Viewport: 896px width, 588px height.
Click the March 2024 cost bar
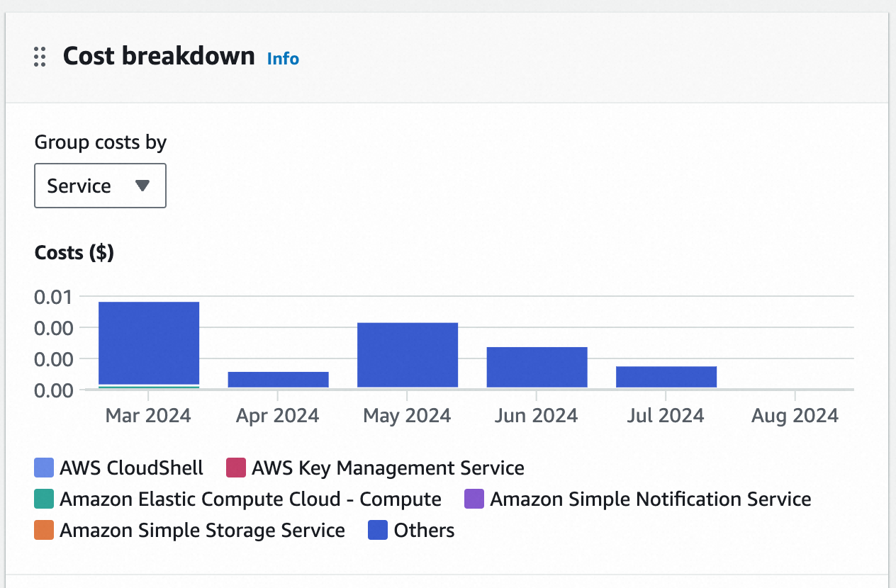(149, 344)
